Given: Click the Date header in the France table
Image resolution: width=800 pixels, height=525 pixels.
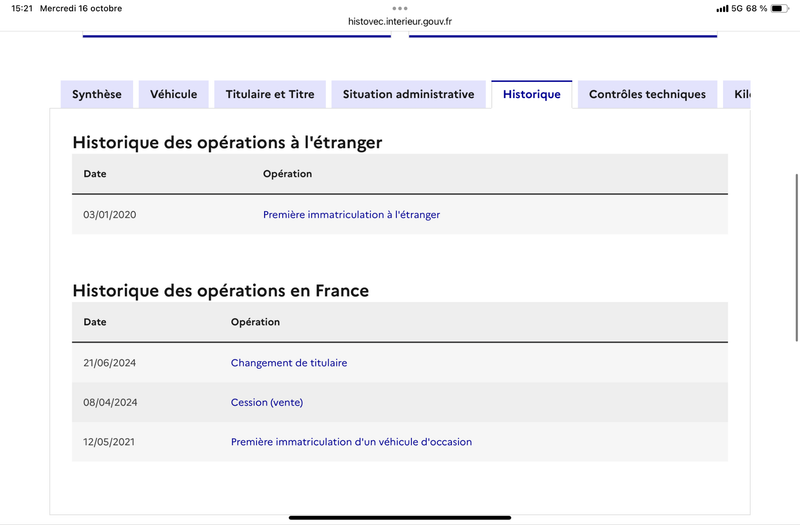Looking at the screenshot, I should pyautogui.click(x=95, y=322).
